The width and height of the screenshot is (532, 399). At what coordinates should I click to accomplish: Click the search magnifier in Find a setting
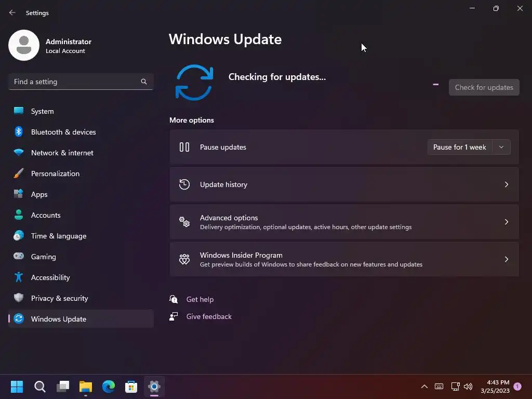tap(144, 82)
